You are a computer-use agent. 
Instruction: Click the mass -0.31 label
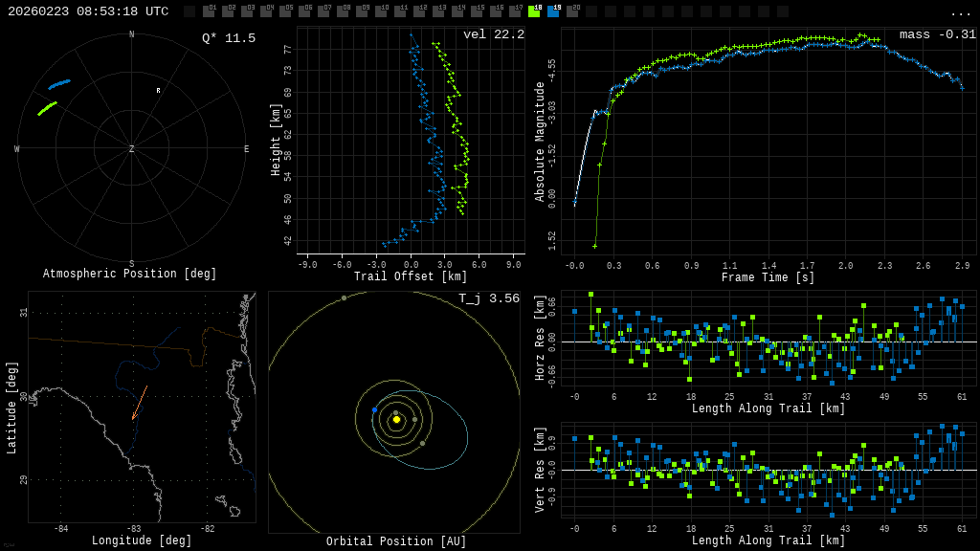[937, 34]
